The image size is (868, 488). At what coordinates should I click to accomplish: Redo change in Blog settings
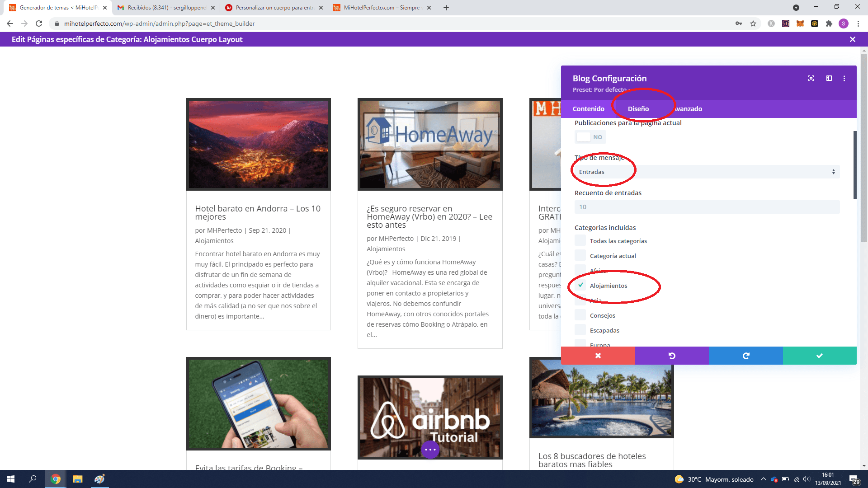[x=746, y=356]
